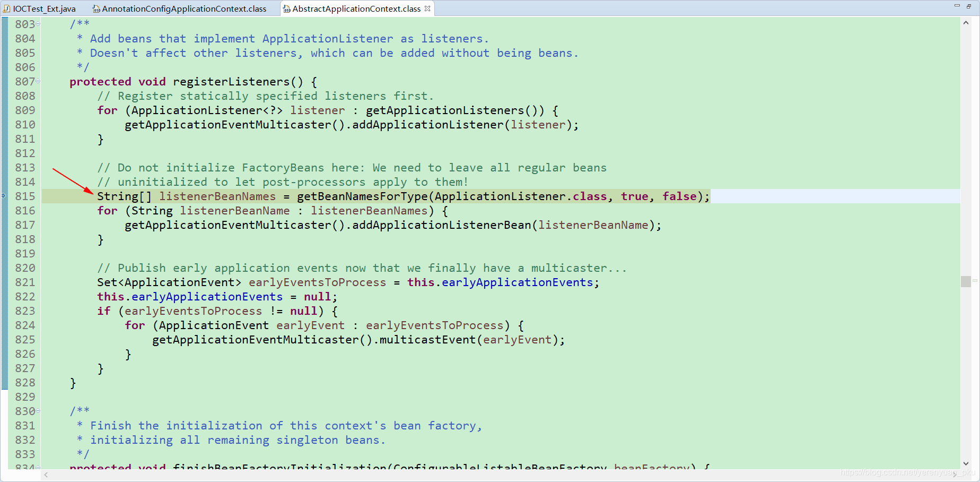Image resolution: width=980 pixels, height=482 pixels.
Task: Click multicastEvent call on line 825
Action: (x=427, y=340)
